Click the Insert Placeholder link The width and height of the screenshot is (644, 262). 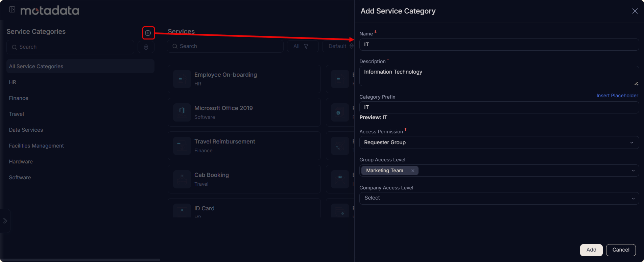617,96
